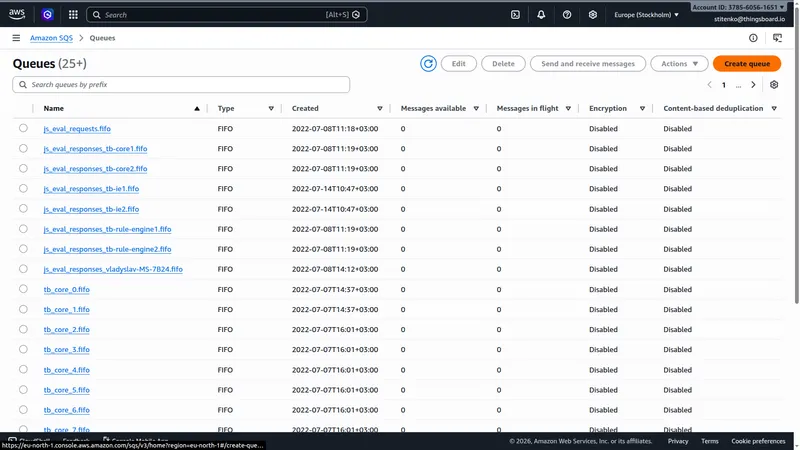
Task: Open table preferences gear
Action: coord(774,85)
